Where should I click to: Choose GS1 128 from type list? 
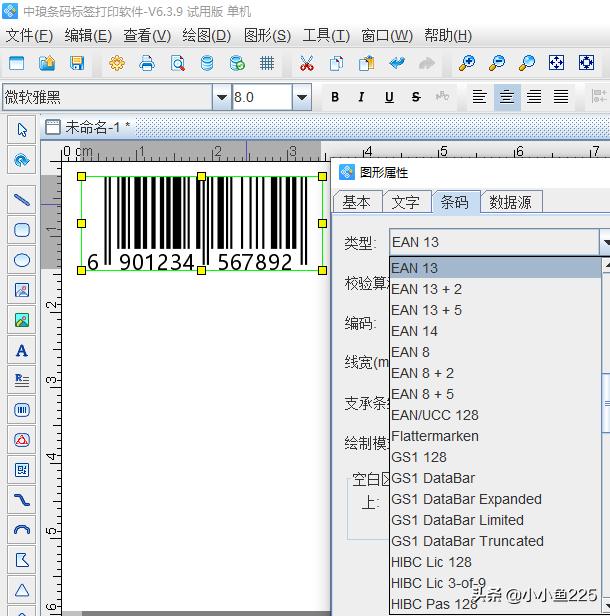tap(496, 457)
